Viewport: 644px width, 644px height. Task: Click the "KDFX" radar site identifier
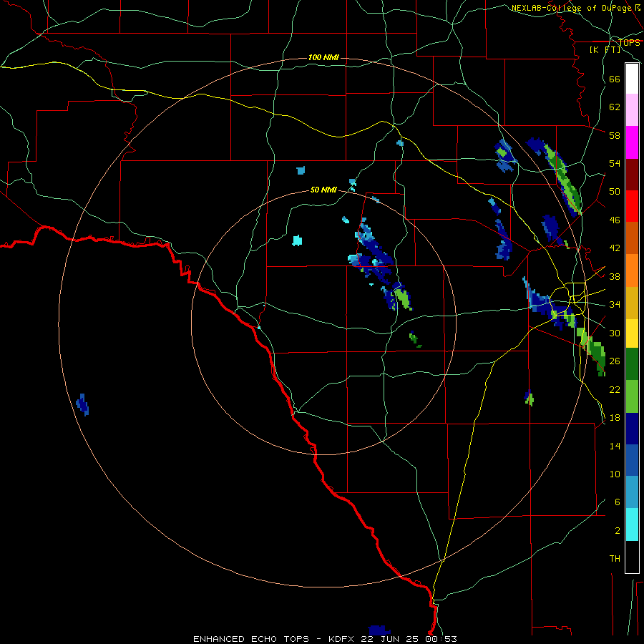tap(341, 639)
